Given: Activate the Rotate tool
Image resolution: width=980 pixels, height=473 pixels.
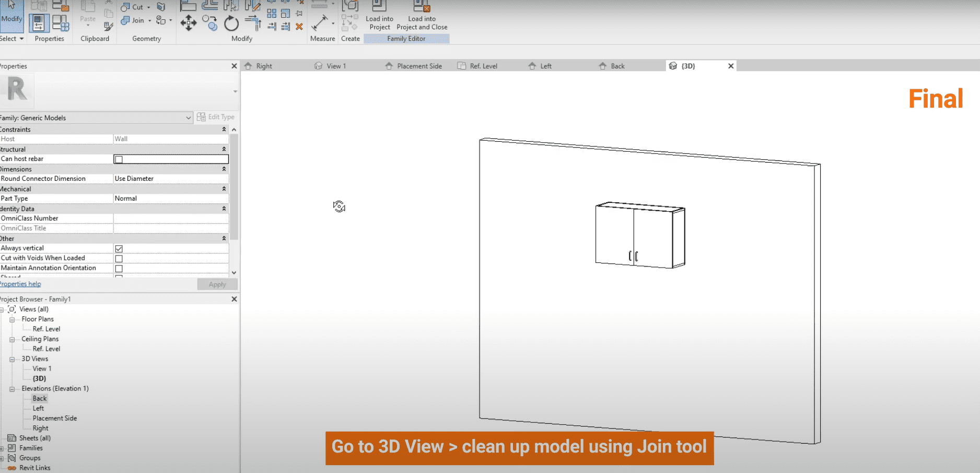Looking at the screenshot, I should (x=231, y=24).
